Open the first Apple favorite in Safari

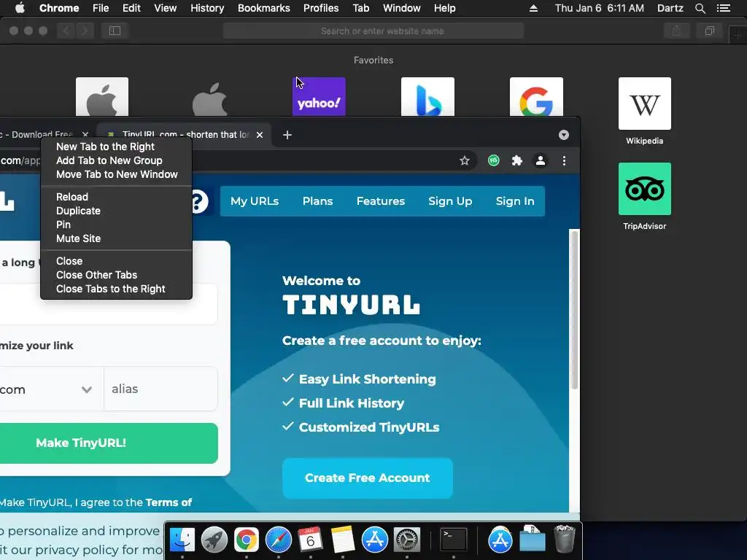102,97
